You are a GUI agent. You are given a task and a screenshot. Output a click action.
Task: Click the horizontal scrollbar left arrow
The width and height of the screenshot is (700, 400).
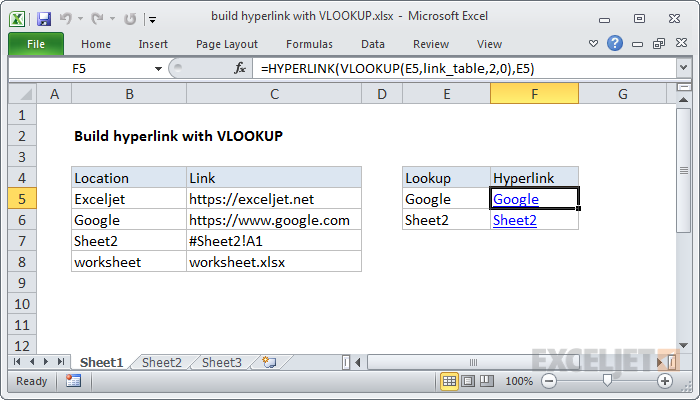pos(358,362)
